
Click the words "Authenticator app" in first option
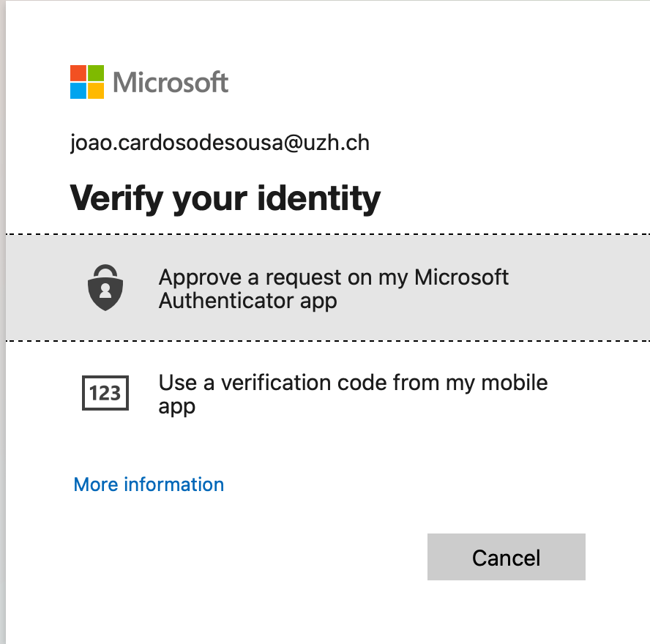(x=248, y=302)
